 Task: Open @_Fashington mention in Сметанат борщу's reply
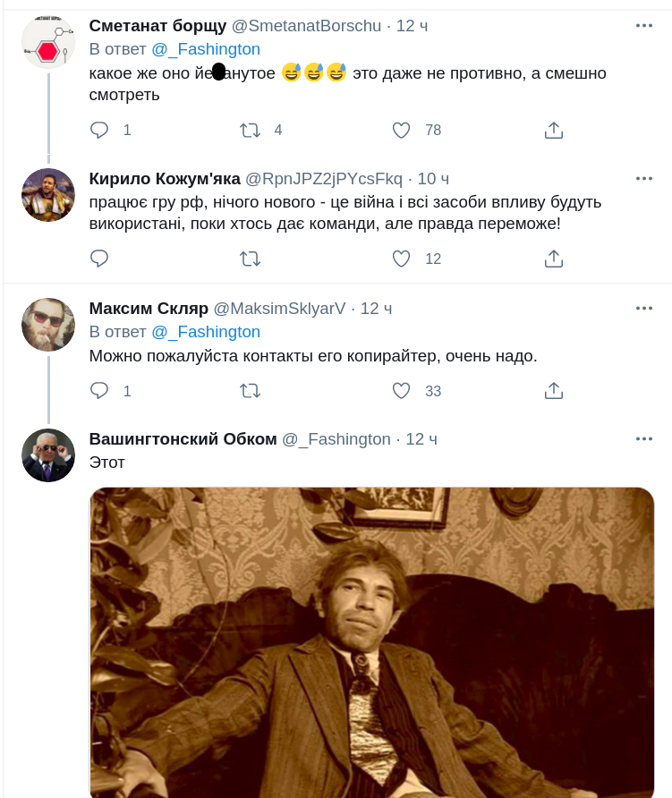pos(205,49)
